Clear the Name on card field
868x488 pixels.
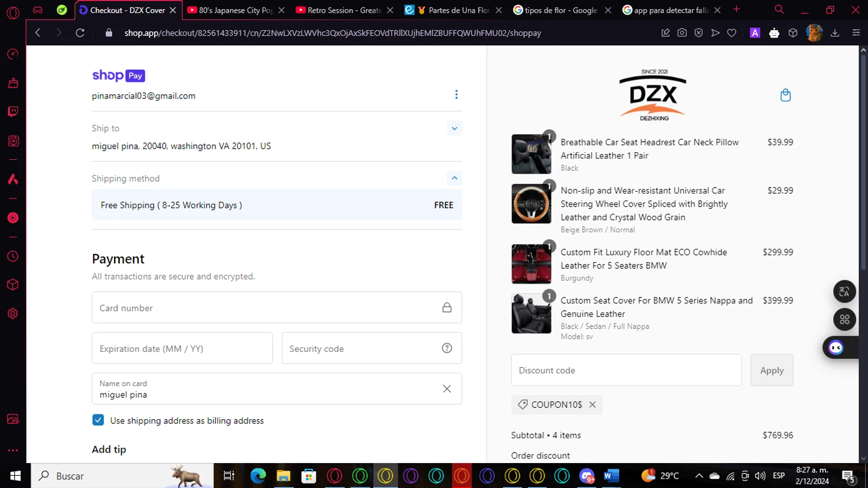pos(447,388)
